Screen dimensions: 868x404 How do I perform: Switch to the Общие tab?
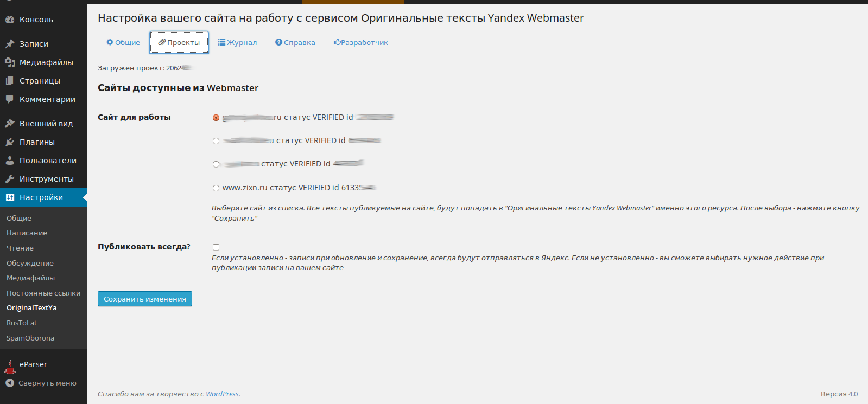tap(123, 42)
